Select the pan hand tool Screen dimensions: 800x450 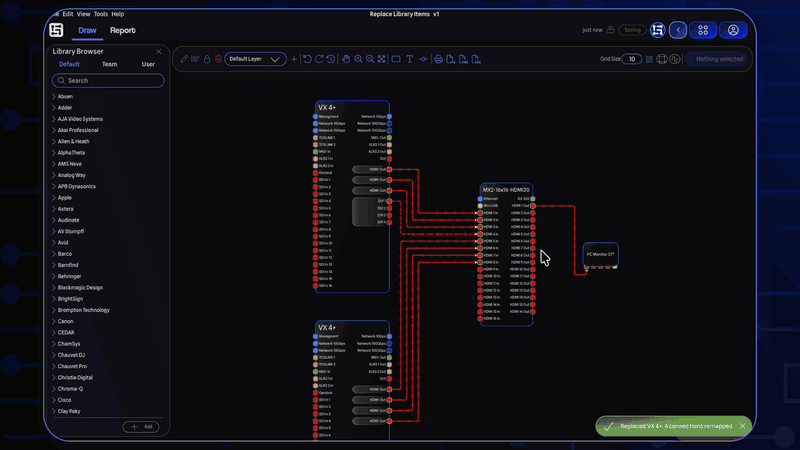pyautogui.click(x=346, y=59)
